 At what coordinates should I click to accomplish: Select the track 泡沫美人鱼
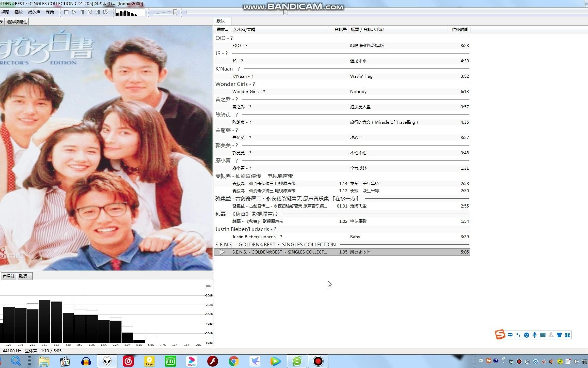click(x=342, y=107)
